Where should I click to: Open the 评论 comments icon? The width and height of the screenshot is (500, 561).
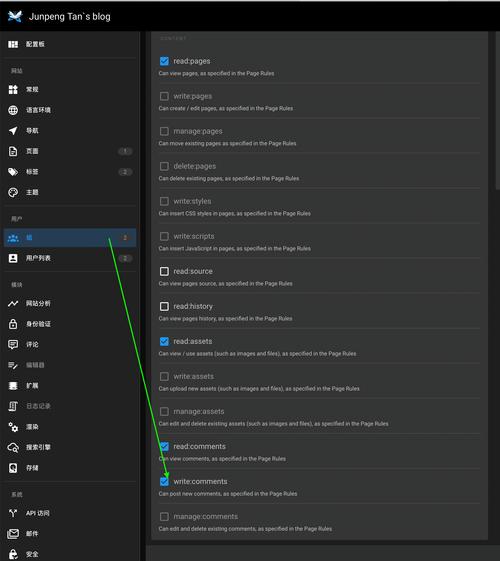13,344
